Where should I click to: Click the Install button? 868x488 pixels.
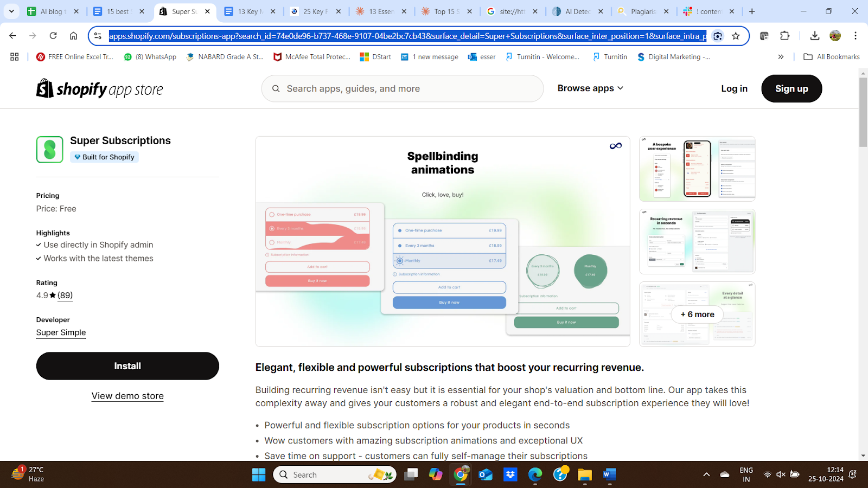[127, 366]
